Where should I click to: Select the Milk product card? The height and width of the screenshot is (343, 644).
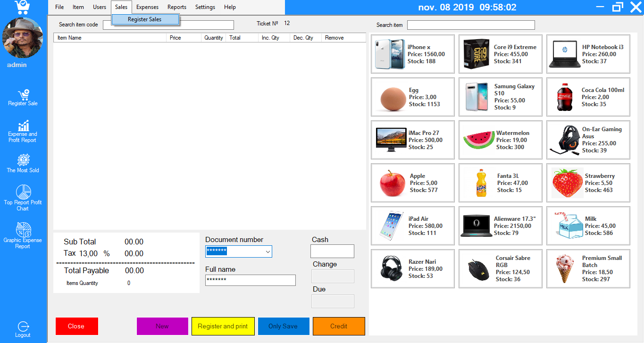tap(588, 226)
